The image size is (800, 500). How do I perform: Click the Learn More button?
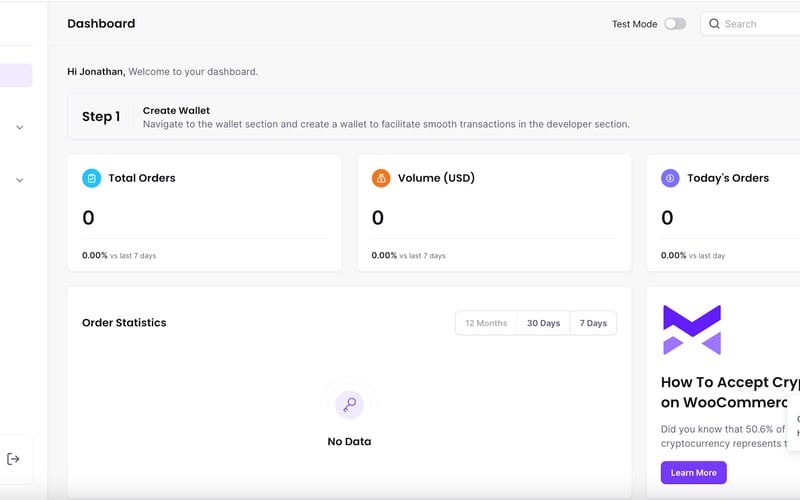(x=694, y=472)
